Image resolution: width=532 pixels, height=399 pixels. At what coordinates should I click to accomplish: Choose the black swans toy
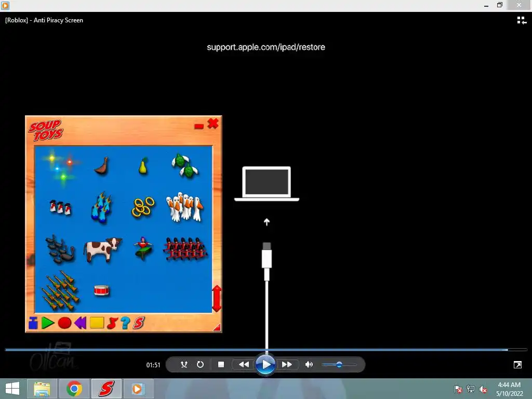(60, 249)
